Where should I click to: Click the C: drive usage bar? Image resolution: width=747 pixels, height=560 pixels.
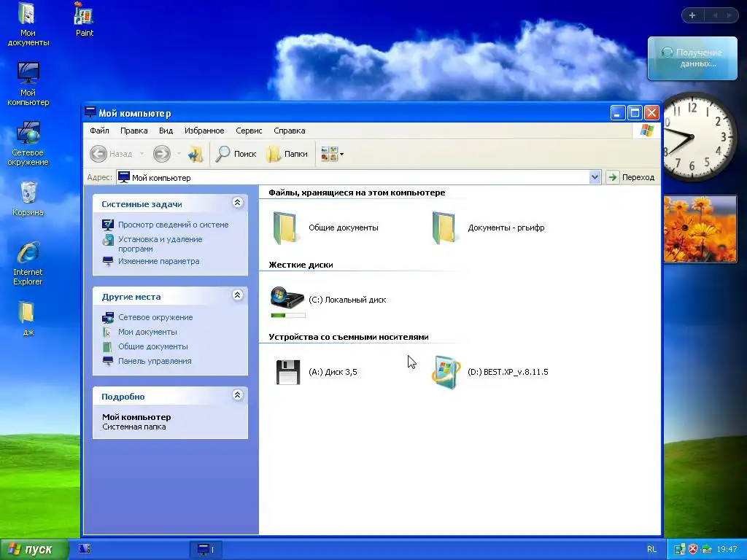[x=287, y=315]
